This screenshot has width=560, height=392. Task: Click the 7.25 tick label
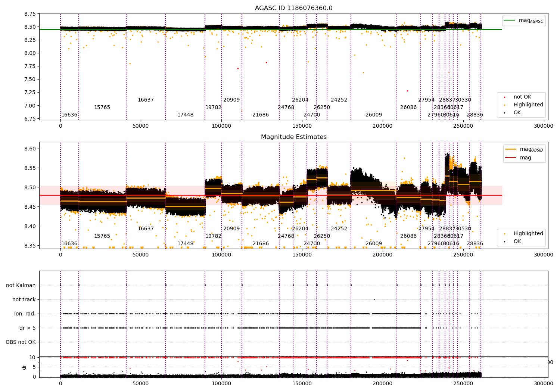tap(30, 93)
